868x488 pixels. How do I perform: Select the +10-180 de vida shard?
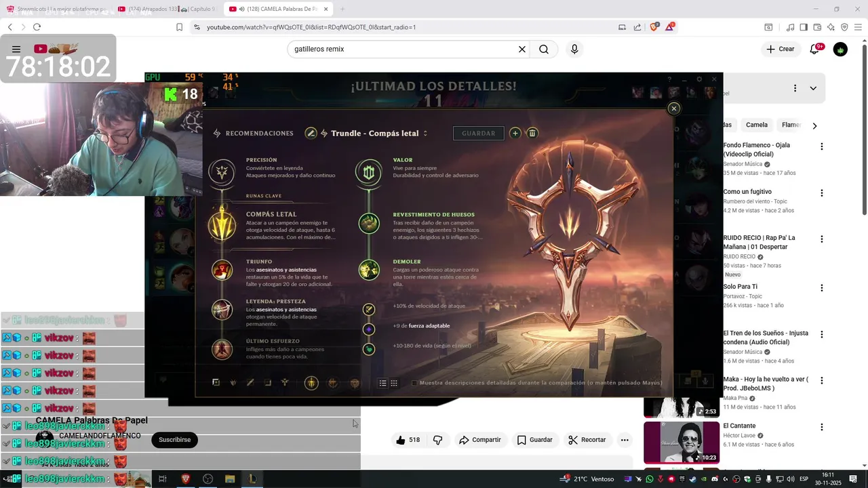tap(369, 349)
